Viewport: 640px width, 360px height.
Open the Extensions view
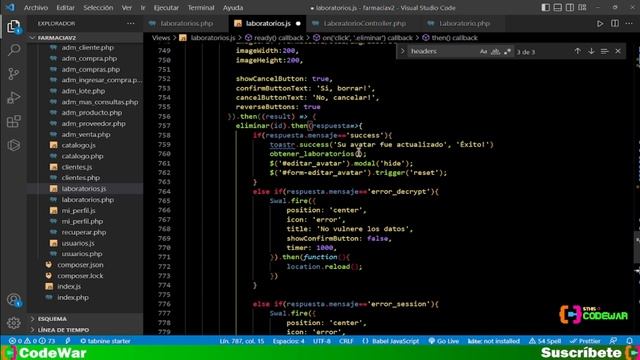tap(13, 121)
